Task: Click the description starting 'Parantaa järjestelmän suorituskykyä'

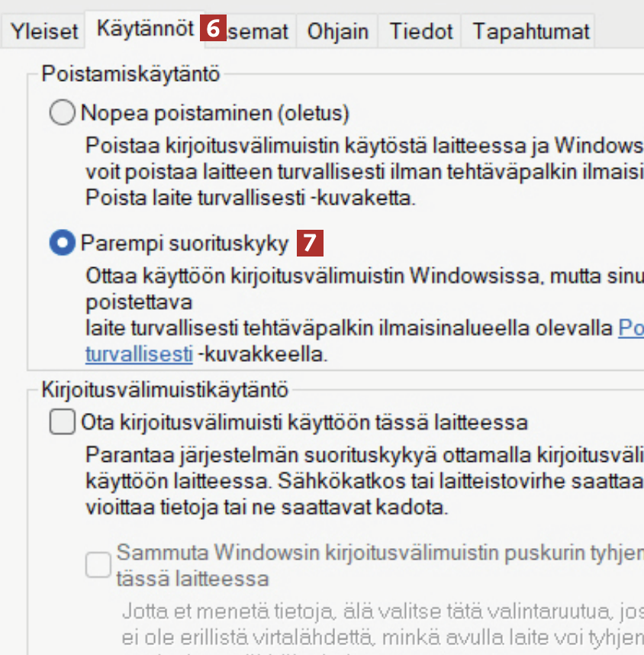Action: tap(359, 454)
